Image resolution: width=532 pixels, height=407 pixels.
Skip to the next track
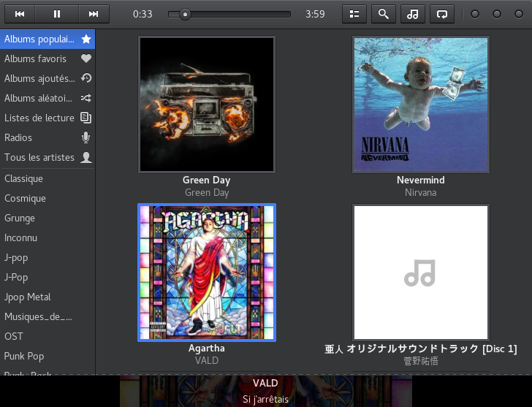pyautogui.click(x=93, y=14)
